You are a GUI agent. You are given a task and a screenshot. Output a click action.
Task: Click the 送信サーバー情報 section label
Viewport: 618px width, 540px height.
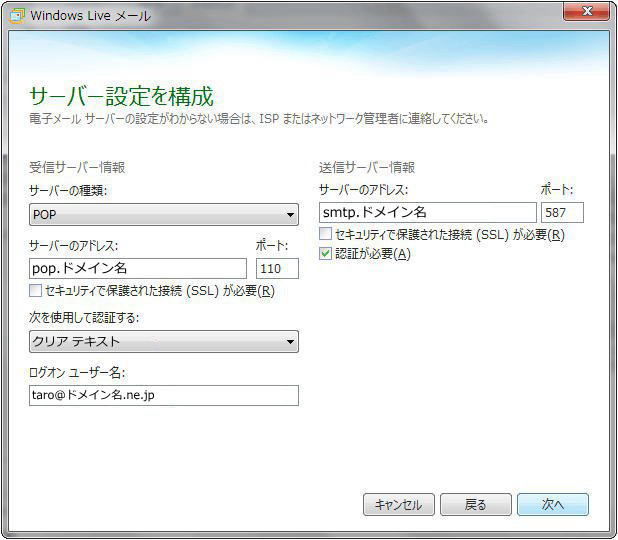pyautogui.click(x=367, y=168)
